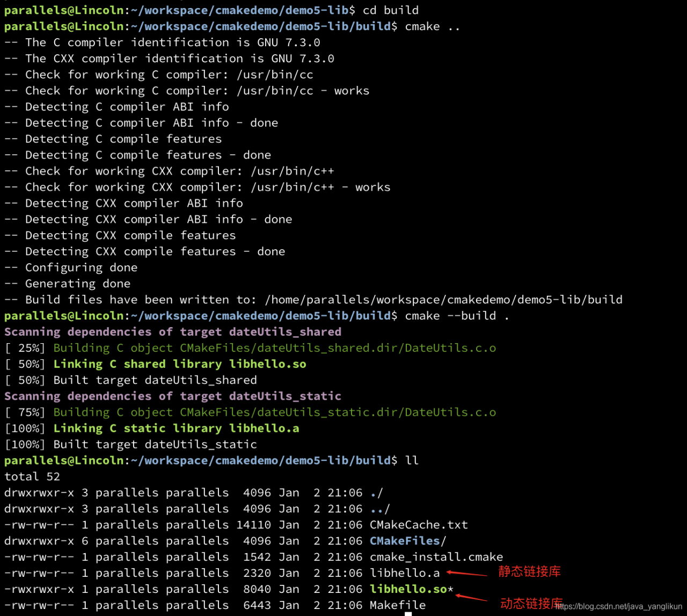The width and height of the screenshot is (687, 616).
Task: Select the 'cmake --build .' command text
Action: tap(457, 316)
